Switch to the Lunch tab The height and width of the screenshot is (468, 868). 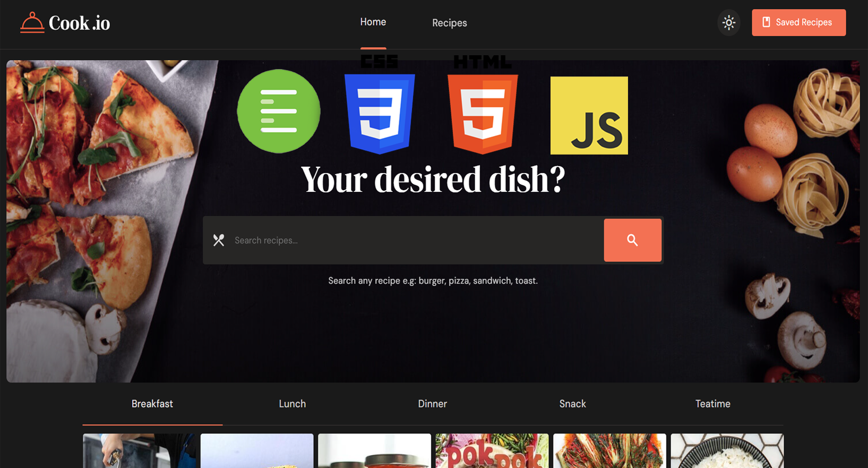point(293,404)
